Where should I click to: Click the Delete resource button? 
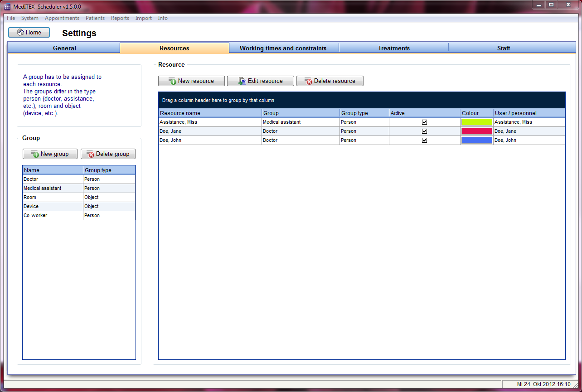[x=330, y=81]
